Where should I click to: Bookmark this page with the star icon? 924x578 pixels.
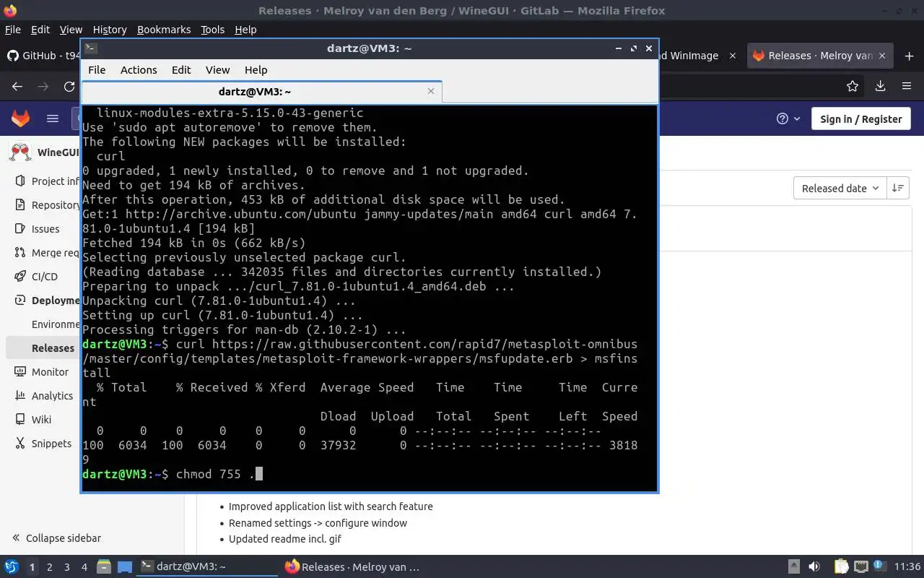(853, 86)
